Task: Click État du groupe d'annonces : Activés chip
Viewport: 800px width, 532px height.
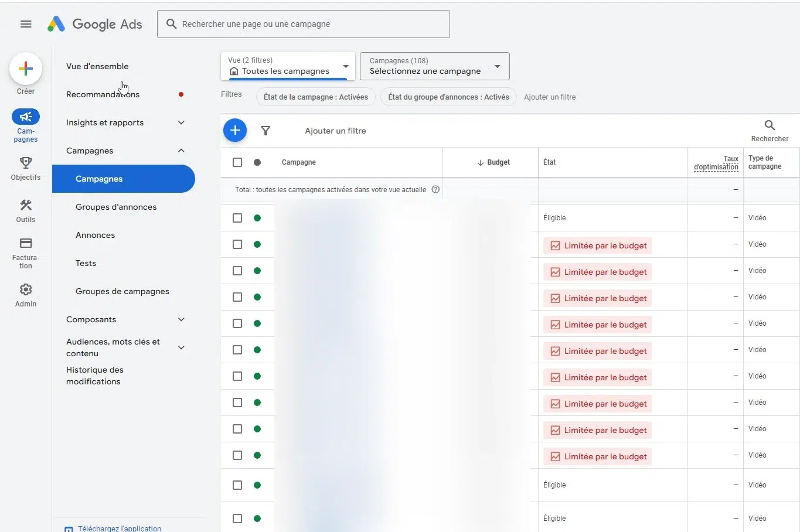Action: pyautogui.click(x=448, y=97)
